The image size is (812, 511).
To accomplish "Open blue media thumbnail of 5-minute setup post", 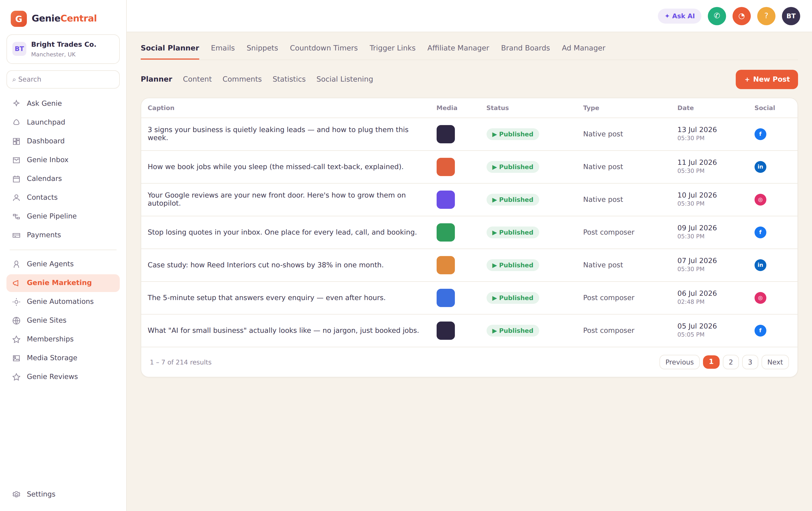I will coord(445,298).
